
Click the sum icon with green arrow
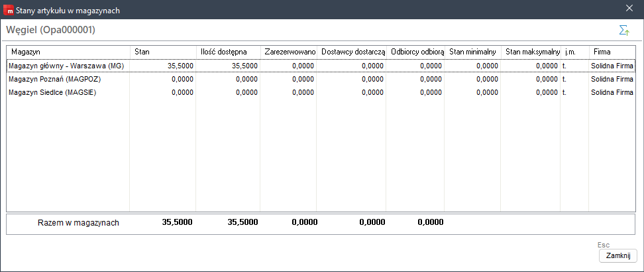624,31
